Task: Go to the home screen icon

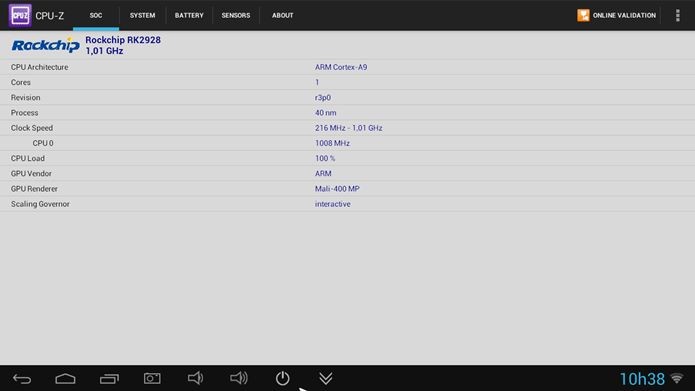Action: 65,379
